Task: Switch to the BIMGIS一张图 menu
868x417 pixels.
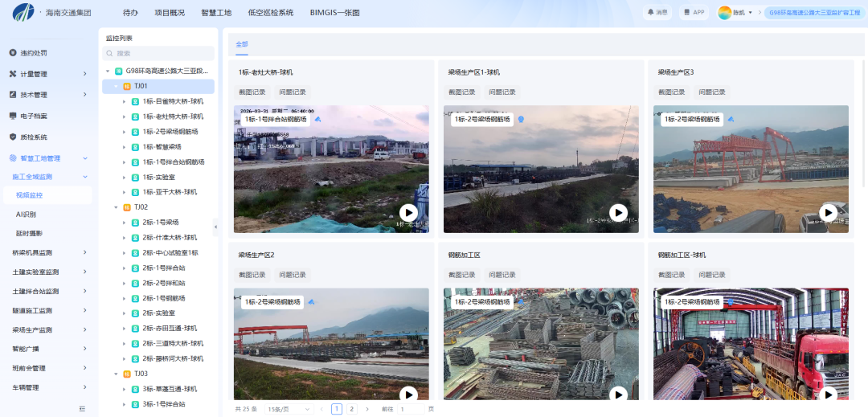Action: [x=334, y=13]
